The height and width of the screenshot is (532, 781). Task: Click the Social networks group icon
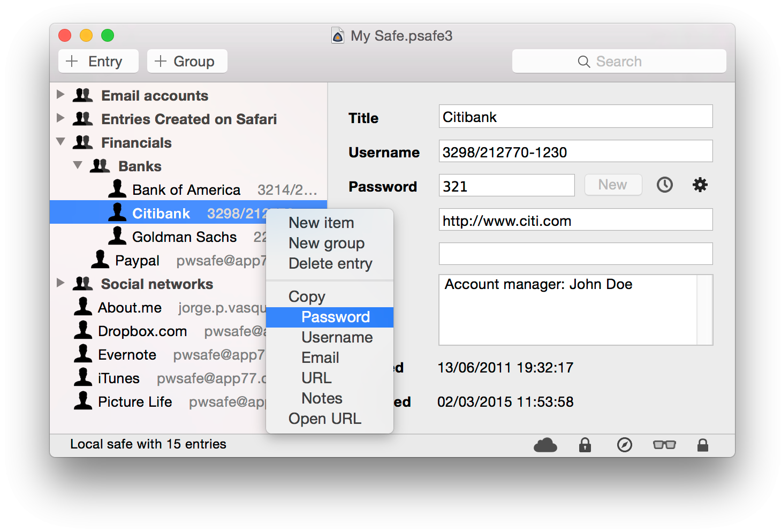click(83, 284)
